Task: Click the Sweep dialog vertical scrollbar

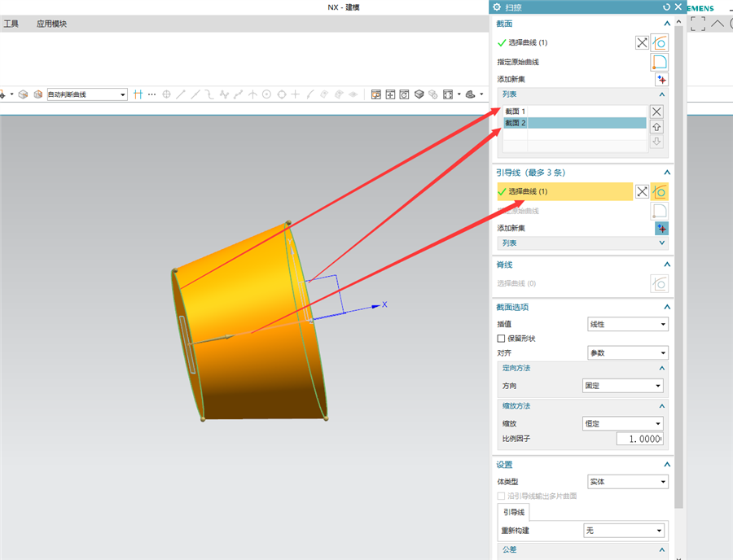Action: coord(678,266)
